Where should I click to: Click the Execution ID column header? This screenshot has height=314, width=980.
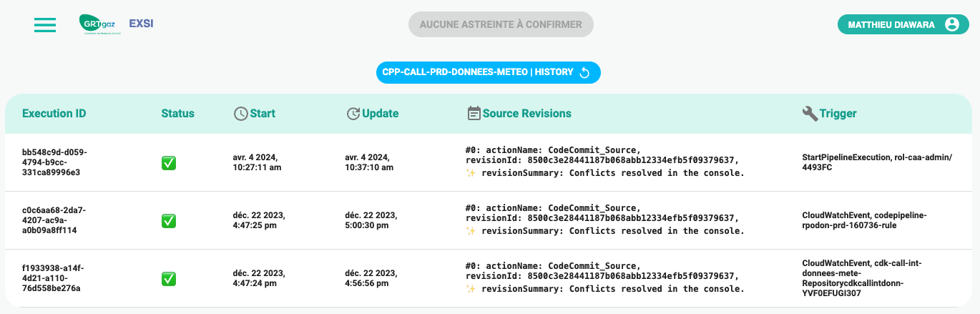(54, 114)
